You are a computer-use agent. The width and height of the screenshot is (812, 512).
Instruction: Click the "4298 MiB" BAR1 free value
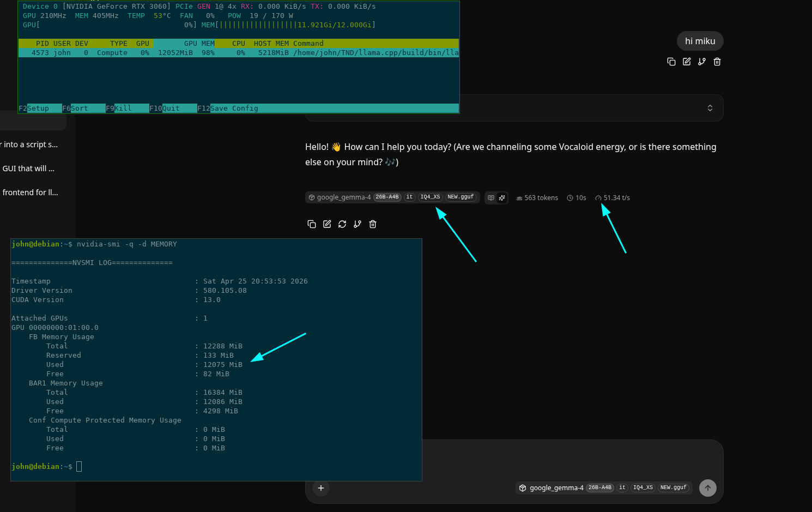click(x=221, y=411)
